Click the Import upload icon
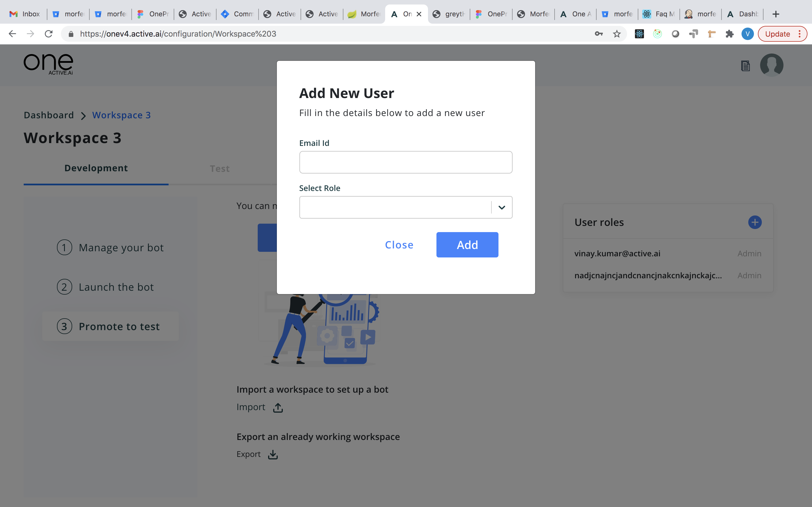812x507 pixels. [x=277, y=407]
